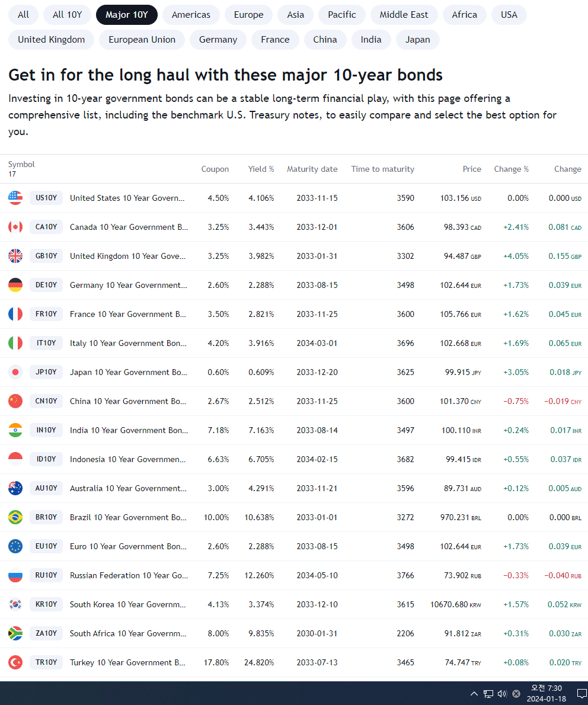Click South Korea price 10670.680 KRW

point(456,605)
